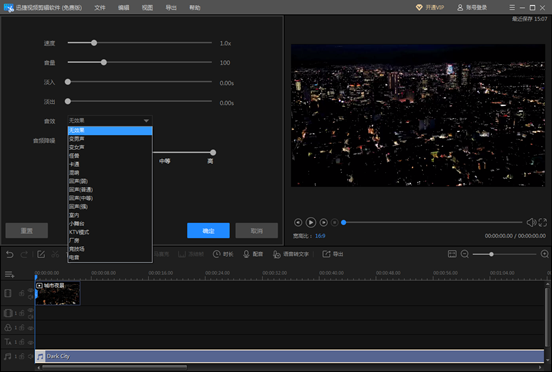552x372 pixels.
Task: Select 变女声 in the sound effect list
Action: click(110, 147)
